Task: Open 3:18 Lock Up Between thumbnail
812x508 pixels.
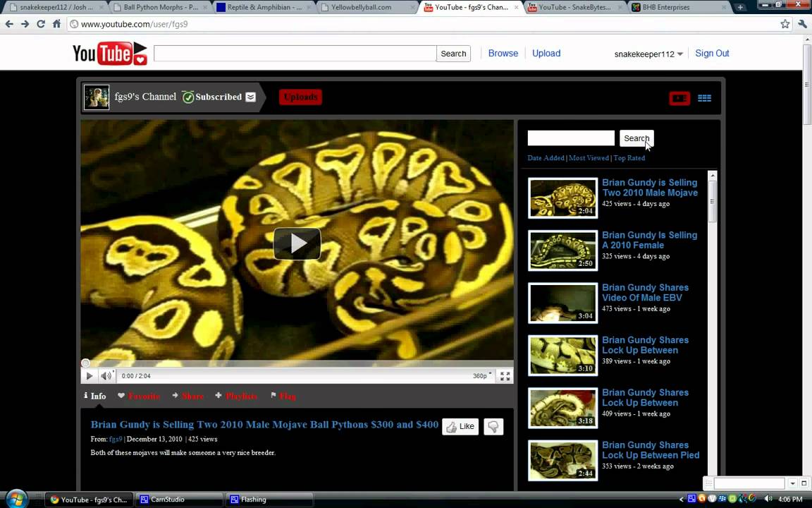Action: tap(563, 408)
